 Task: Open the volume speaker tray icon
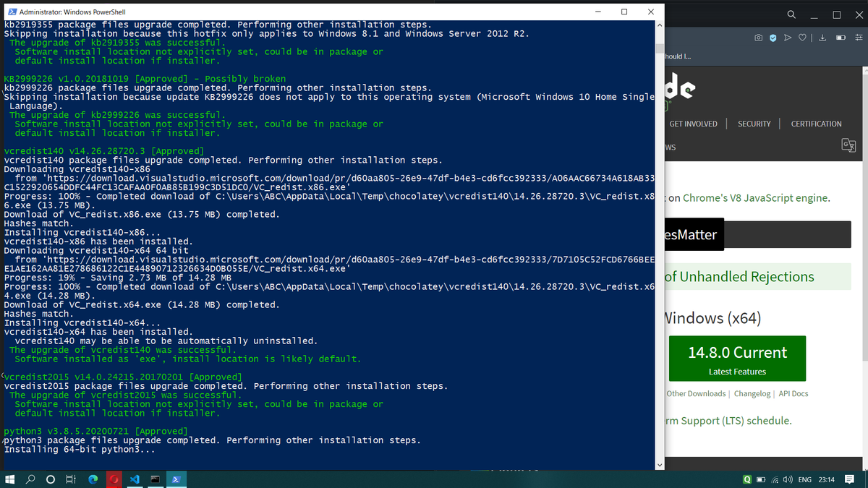786,479
